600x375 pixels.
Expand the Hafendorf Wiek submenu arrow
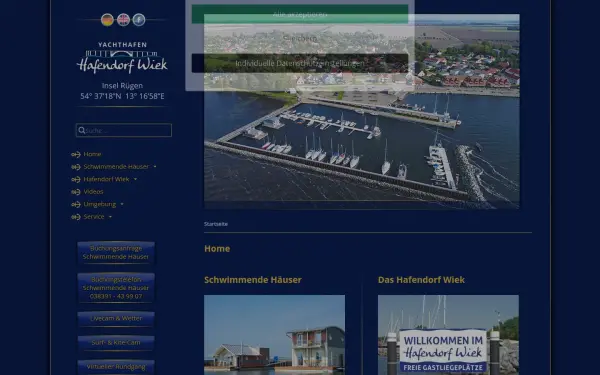click(135, 179)
